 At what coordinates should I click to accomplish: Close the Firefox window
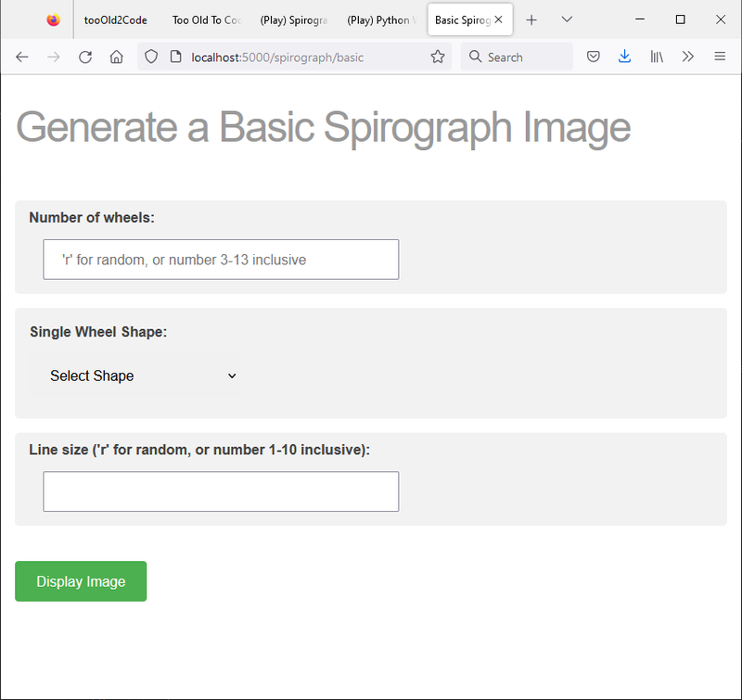pyautogui.click(x=721, y=19)
